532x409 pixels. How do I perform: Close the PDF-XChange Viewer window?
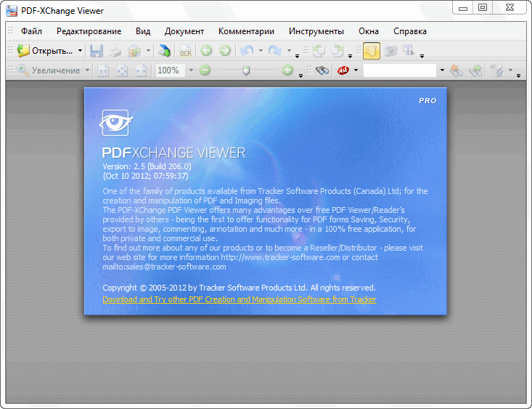coord(510,8)
